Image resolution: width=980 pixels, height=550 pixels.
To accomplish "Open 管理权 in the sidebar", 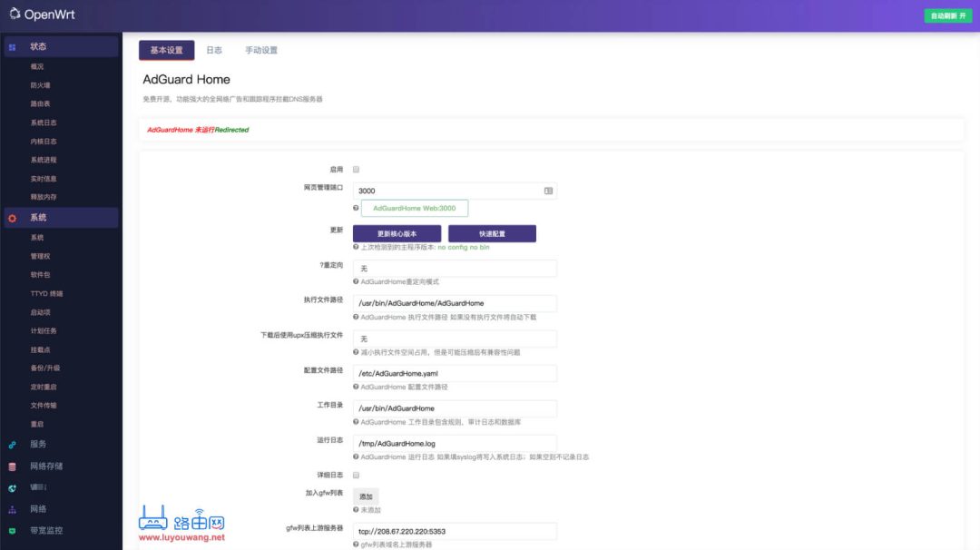I will click(41, 256).
